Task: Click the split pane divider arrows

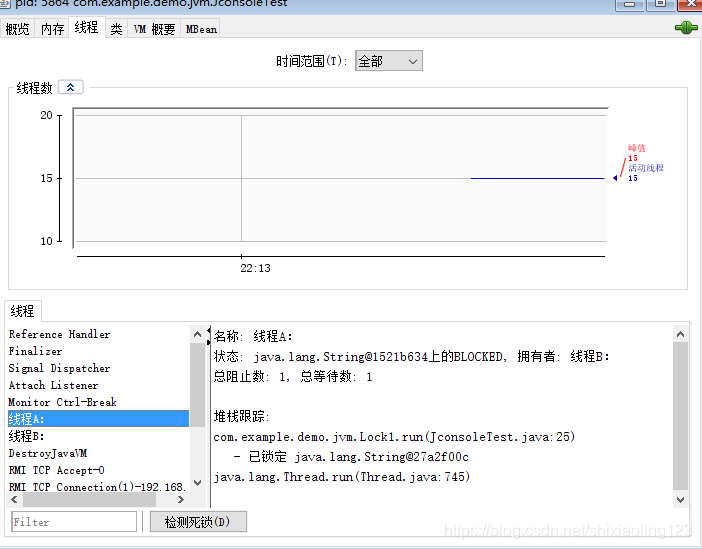Action: pyautogui.click(x=208, y=336)
